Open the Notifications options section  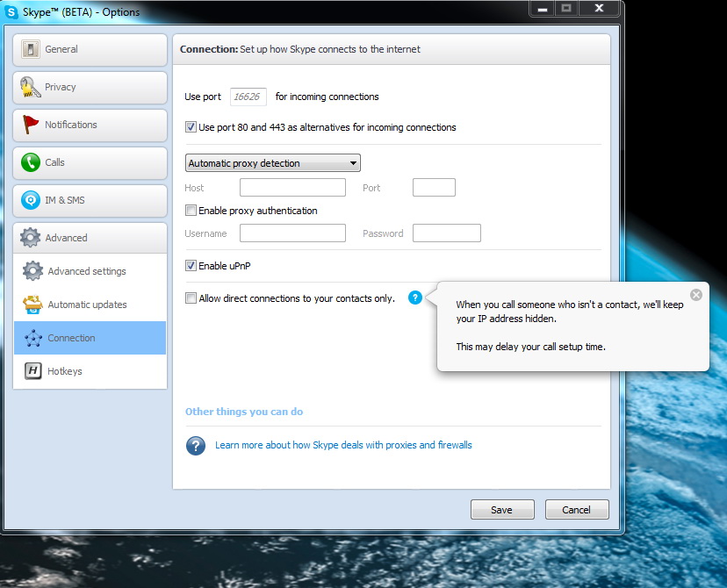click(90, 125)
